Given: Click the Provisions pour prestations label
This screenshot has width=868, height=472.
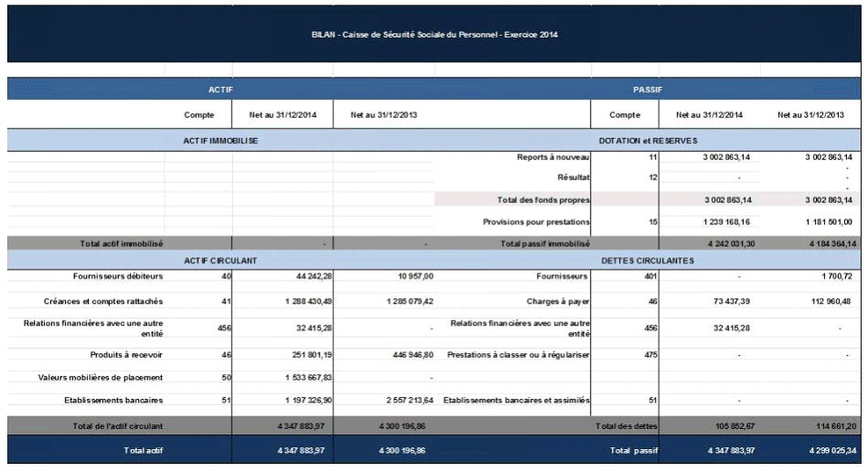Looking at the screenshot, I should (x=536, y=221).
